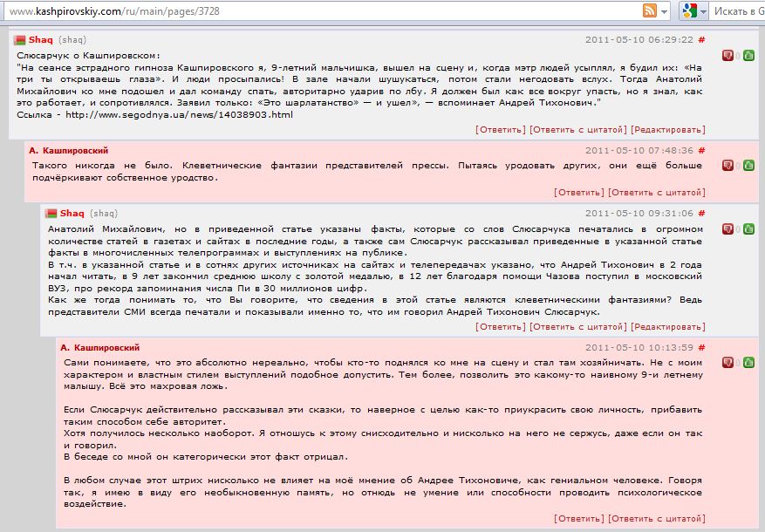Thumbs up the first Shaq comment
Viewport: 765px width, 532px height.
point(748,56)
